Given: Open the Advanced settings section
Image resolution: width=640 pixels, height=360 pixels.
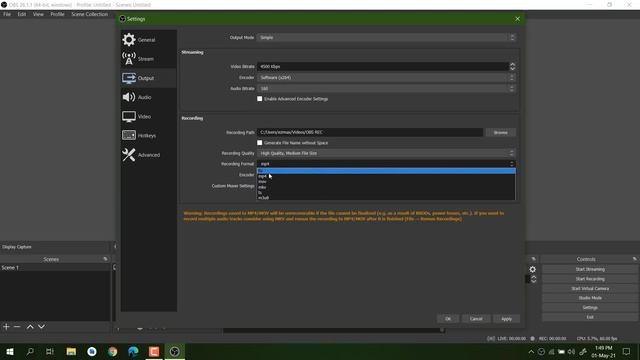Looking at the screenshot, I should point(149,155).
